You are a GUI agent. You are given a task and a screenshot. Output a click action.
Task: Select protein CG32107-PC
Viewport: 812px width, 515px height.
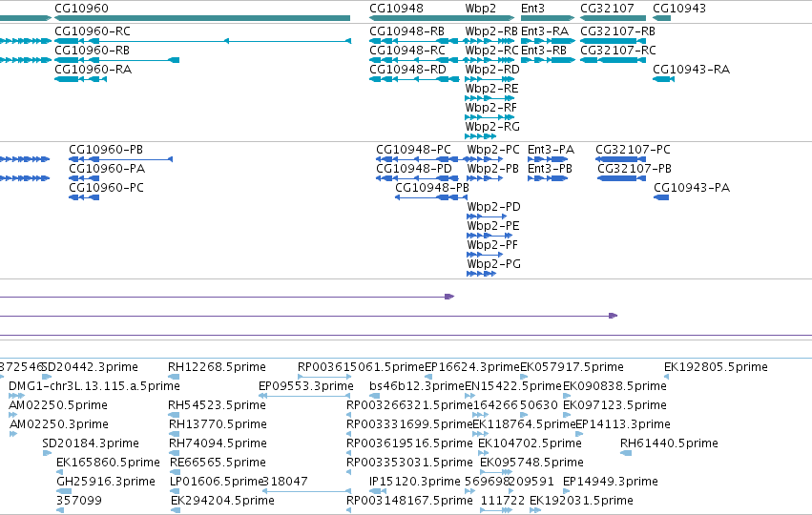(633, 150)
